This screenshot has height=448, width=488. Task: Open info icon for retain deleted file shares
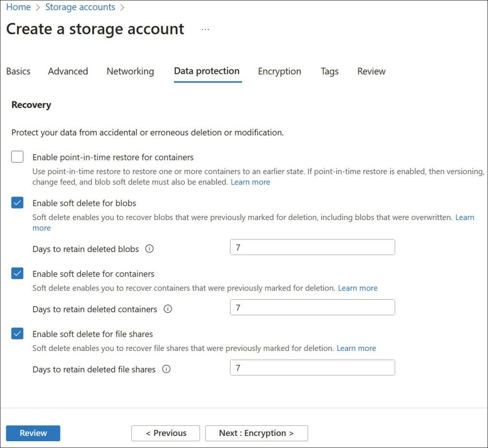(166, 369)
